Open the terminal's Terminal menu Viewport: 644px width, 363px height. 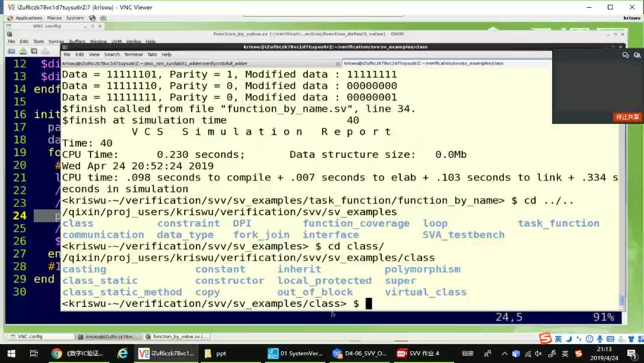point(134,54)
